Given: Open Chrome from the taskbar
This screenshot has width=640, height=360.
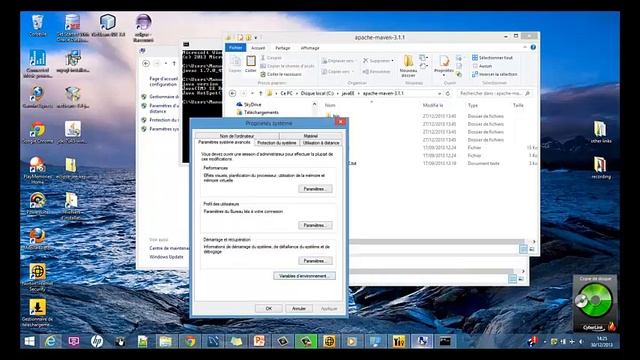Looking at the screenshot, I should (x=189, y=341).
